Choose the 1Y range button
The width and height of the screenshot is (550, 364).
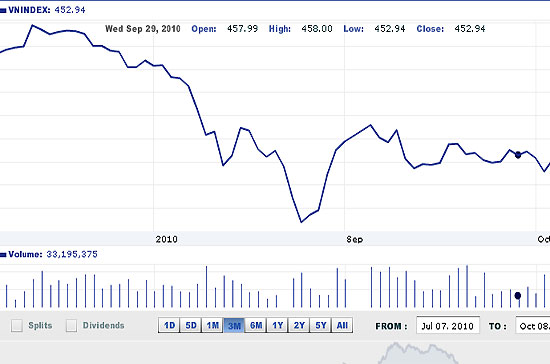pos(277,325)
